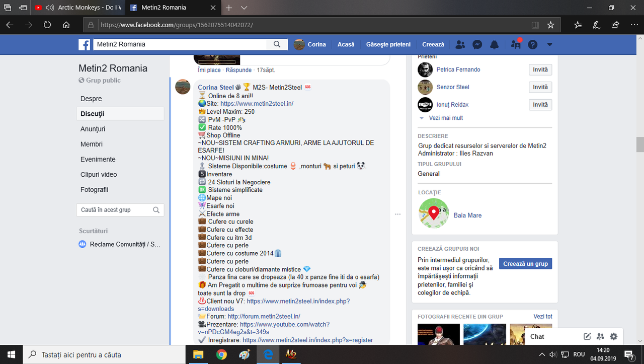Click the groups icon with red badge
This screenshot has width=644, height=364.
tap(515, 44)
